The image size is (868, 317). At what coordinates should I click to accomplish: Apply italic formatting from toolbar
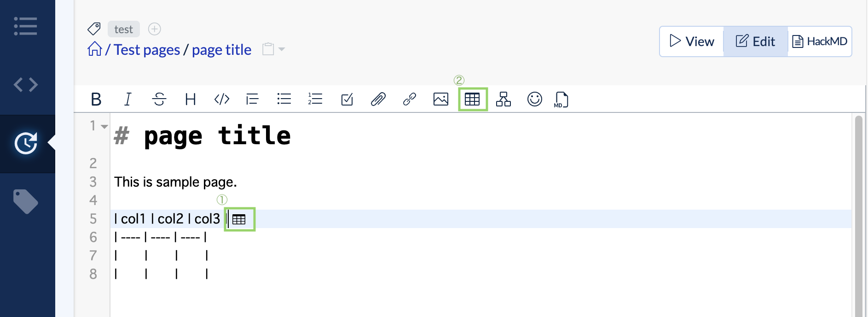[128, 99]
